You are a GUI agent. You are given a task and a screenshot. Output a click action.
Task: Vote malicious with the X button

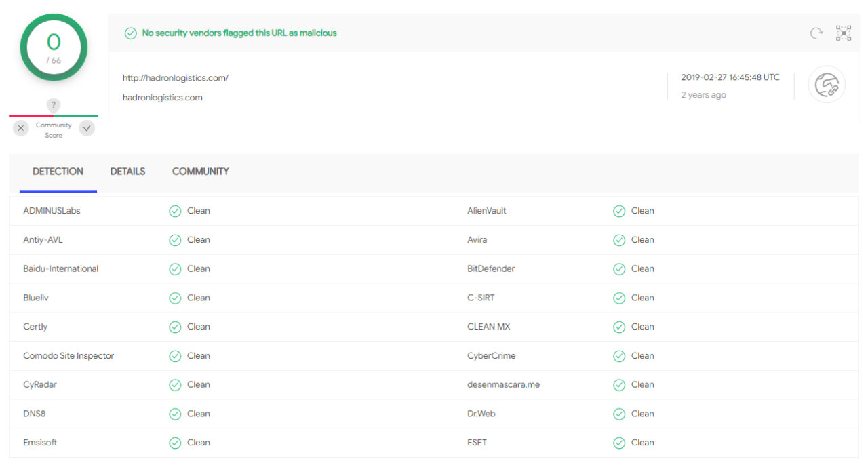[21, 127]
